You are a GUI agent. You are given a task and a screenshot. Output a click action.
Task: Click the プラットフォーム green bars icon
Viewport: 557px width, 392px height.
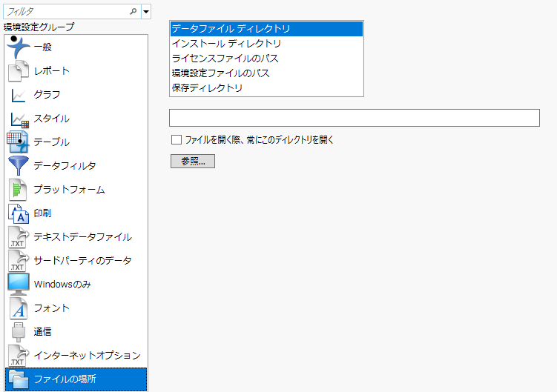tap(18, 189)
